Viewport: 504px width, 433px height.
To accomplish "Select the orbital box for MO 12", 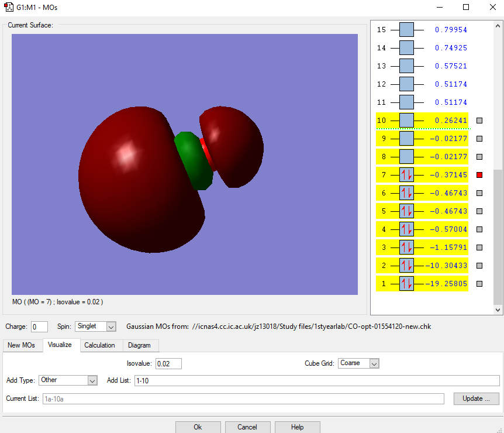I will [x=406, y=84].
